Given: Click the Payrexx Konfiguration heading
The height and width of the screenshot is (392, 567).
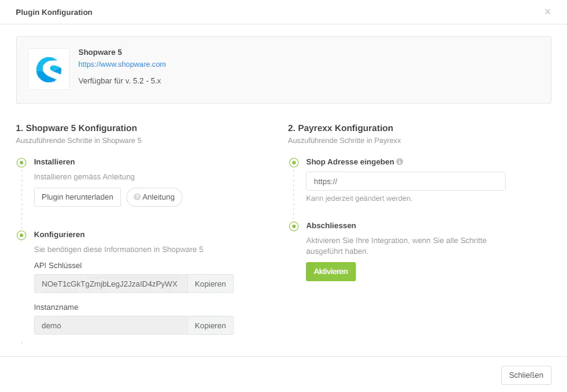Looking at the screenshot, I should (340, 128).
